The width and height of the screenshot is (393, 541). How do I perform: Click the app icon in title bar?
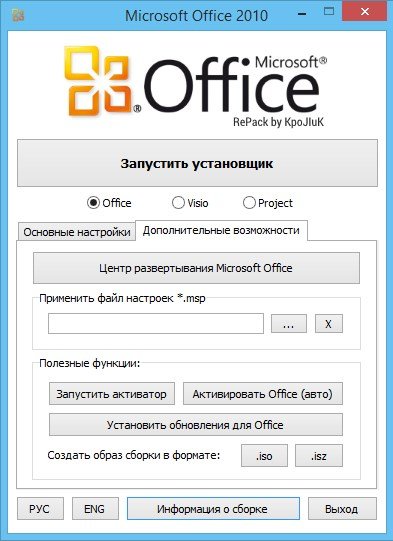click(18, 15)
